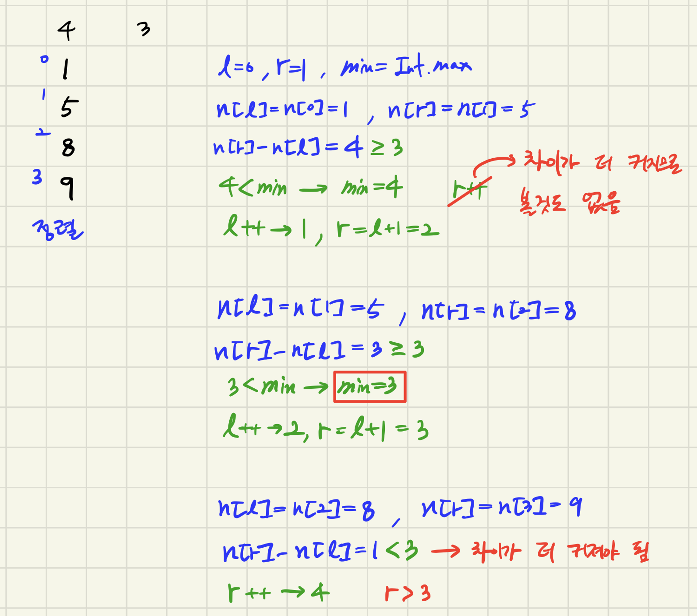697x616 pixels.
Task: Click the red 차이가 더 커지므로 note
Action: 603,163
